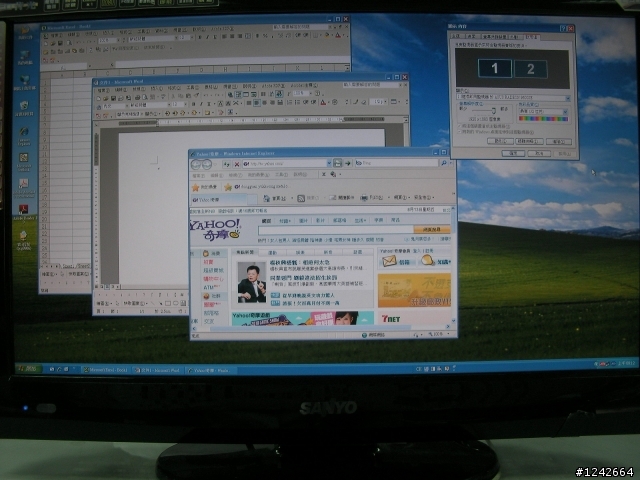
Task: Click the Open folder icon in Word toolbar
Action: click(x=106, y=98)
